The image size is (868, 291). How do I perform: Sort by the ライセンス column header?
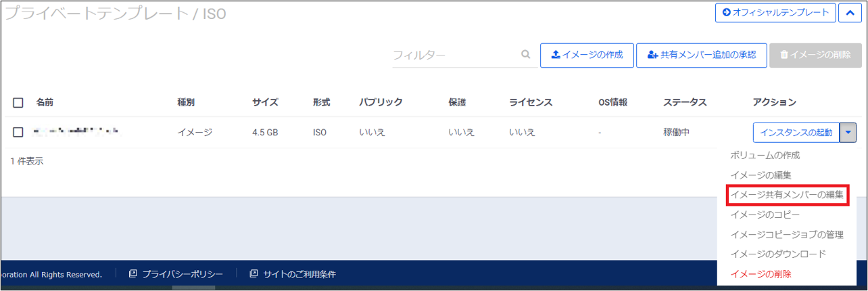[x=531, y=102]
